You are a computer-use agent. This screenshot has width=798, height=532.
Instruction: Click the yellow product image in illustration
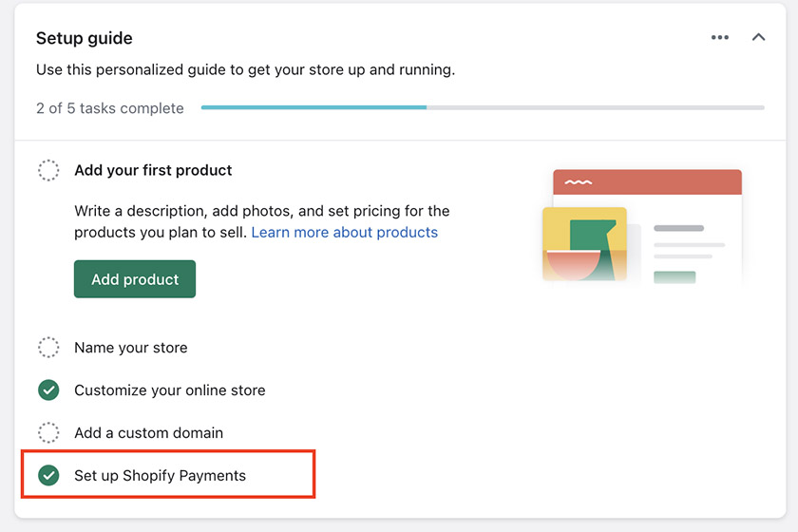[584, 244]
